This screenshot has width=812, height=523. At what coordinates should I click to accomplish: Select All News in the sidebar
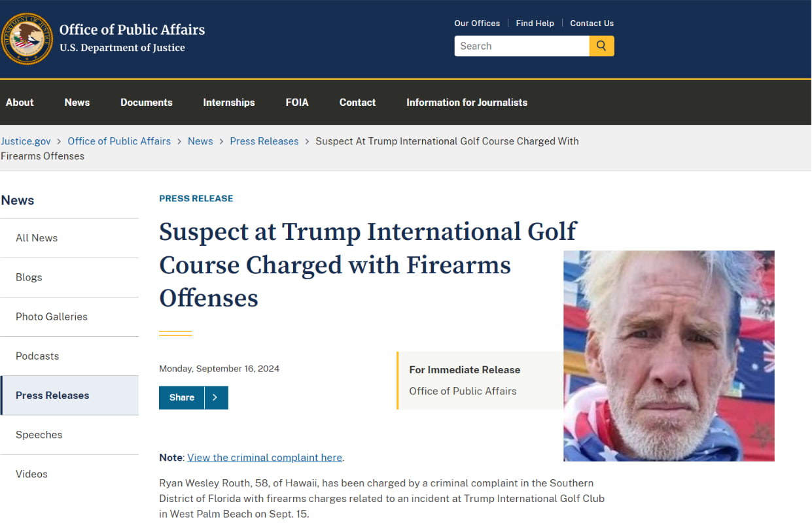coord(37,238)
